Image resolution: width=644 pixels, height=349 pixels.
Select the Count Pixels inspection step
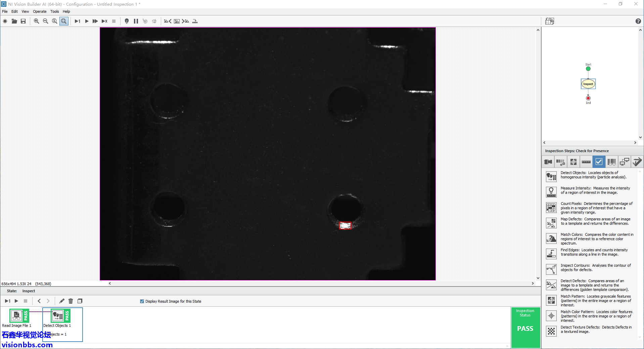(x=551, y=208)
